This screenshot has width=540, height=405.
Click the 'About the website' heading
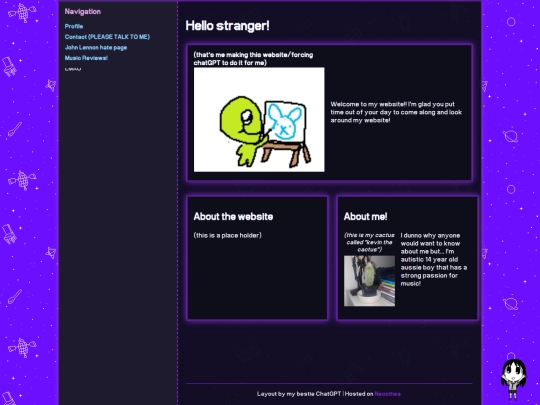click(233, 217)
